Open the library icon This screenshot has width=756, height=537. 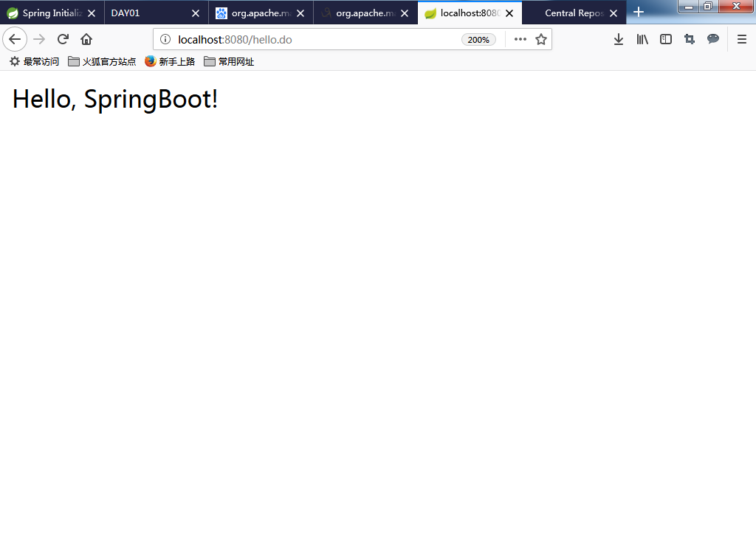click(642, 39)
